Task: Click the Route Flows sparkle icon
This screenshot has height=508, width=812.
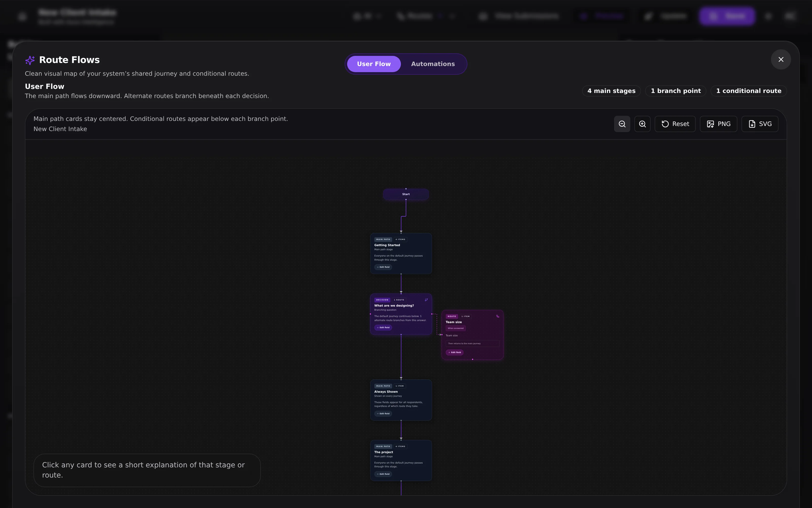Action: click(30, 60)
